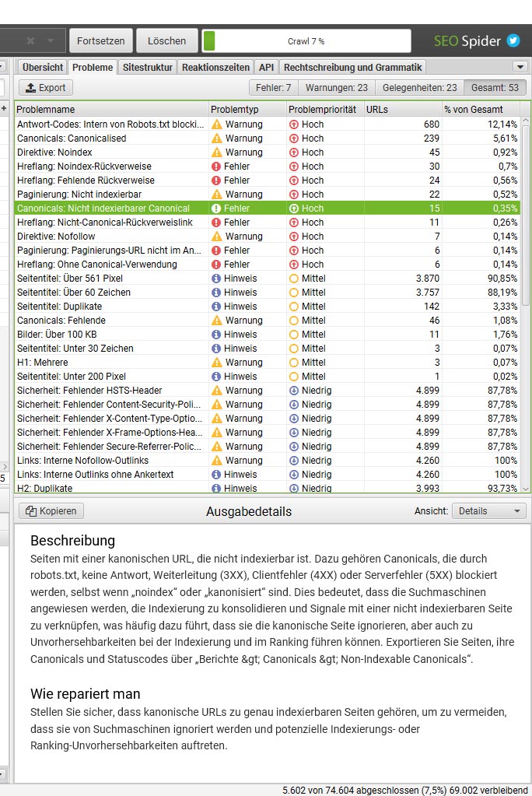Viewport: 532px width, 796px height.
Task: Open the Rechtschreibung und Grammatik tab
Action: click(352, 68)
